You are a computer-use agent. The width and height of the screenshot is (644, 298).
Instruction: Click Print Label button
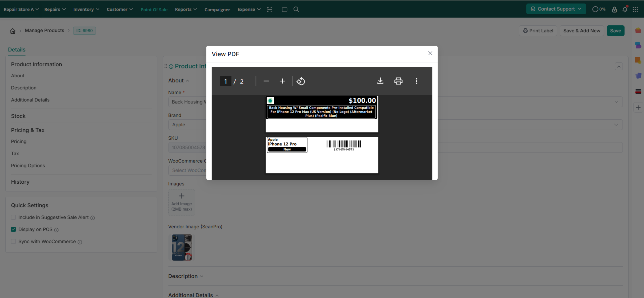(x=538, y=31)
